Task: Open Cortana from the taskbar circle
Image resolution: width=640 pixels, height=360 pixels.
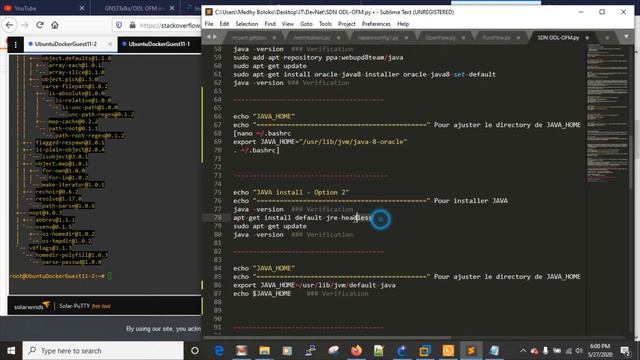Action: click(195, 351)
